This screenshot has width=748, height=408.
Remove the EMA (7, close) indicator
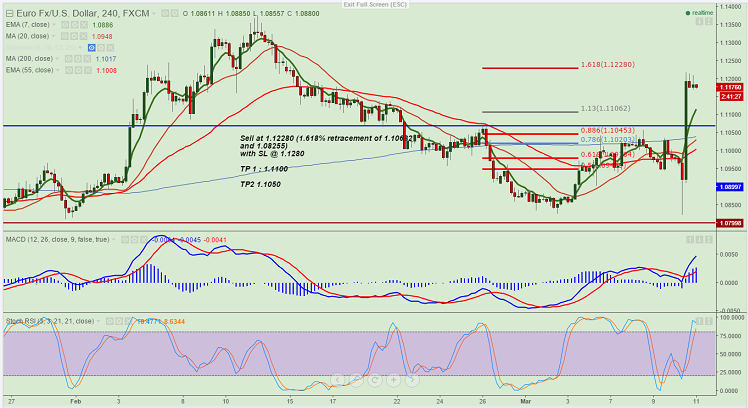coord(84,25)
